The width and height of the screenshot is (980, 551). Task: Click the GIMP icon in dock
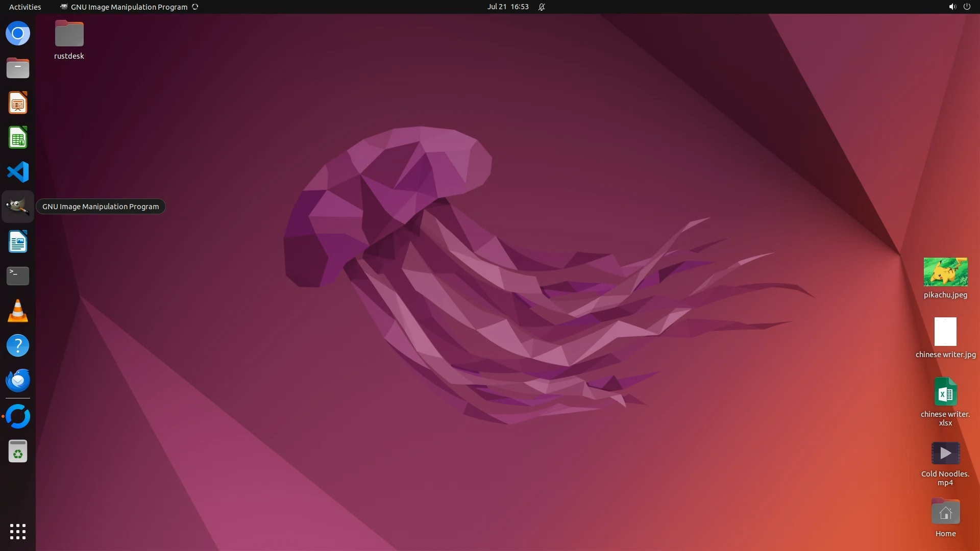point(18,207)
